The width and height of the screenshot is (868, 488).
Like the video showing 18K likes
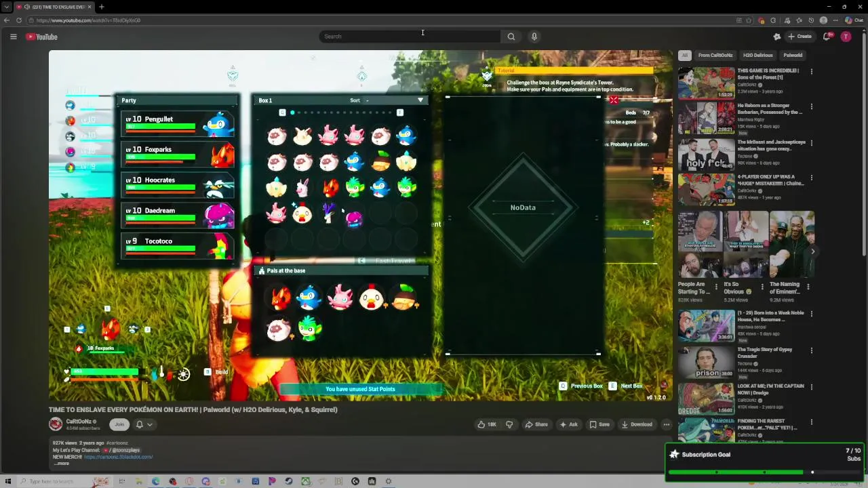tap(486, 424)
